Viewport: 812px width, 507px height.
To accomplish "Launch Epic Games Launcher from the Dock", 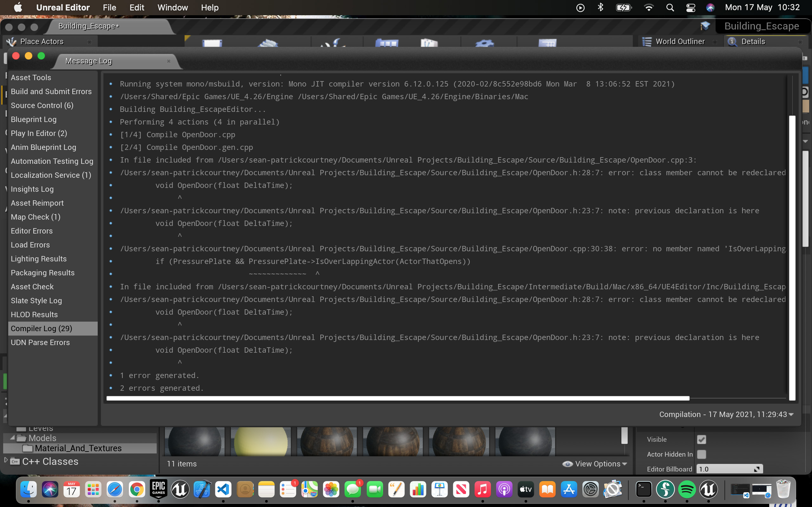I will [159, 489].
